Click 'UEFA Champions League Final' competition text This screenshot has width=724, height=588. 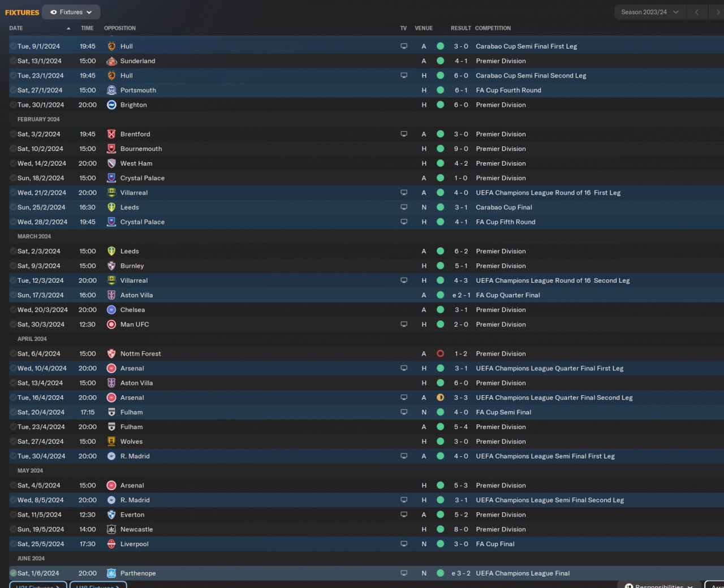(x=523, y=574)
